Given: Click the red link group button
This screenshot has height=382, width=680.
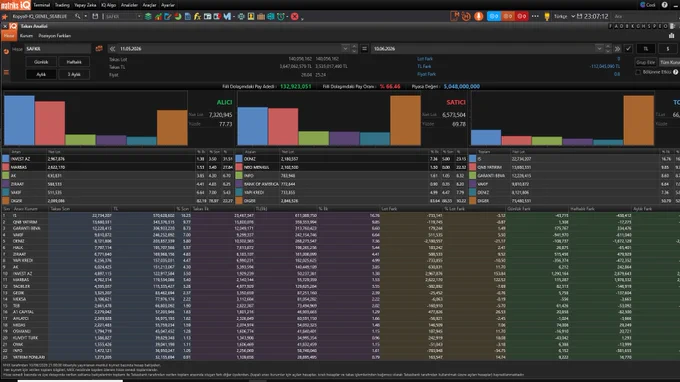Looking at the screenshot, I should [x=521, y=16].
